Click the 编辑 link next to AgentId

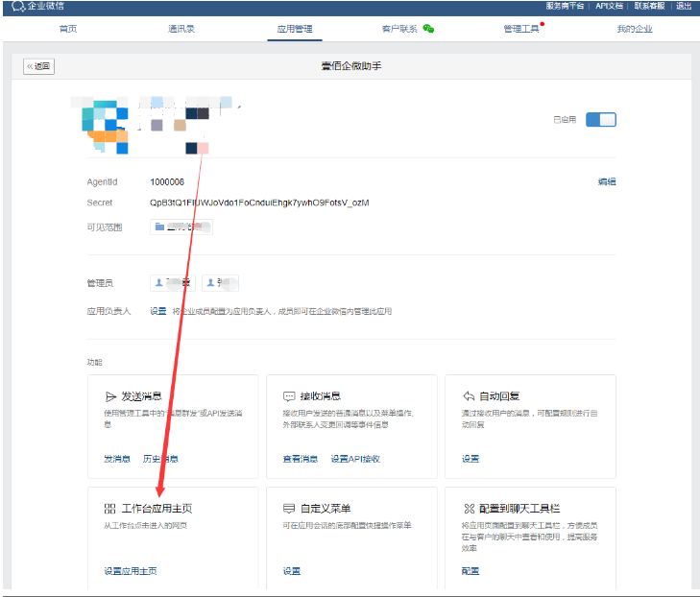point(607,181)
